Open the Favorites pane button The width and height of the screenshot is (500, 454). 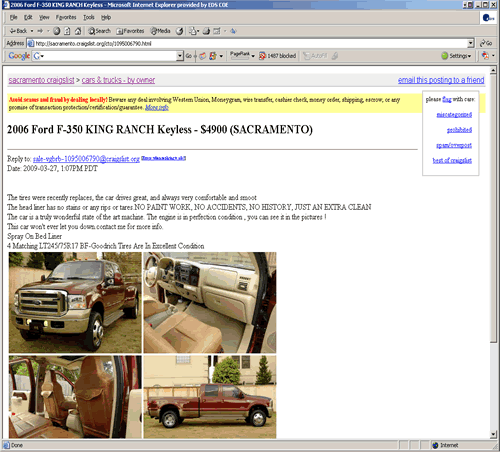pyautogui.click(x=130, y=31)
